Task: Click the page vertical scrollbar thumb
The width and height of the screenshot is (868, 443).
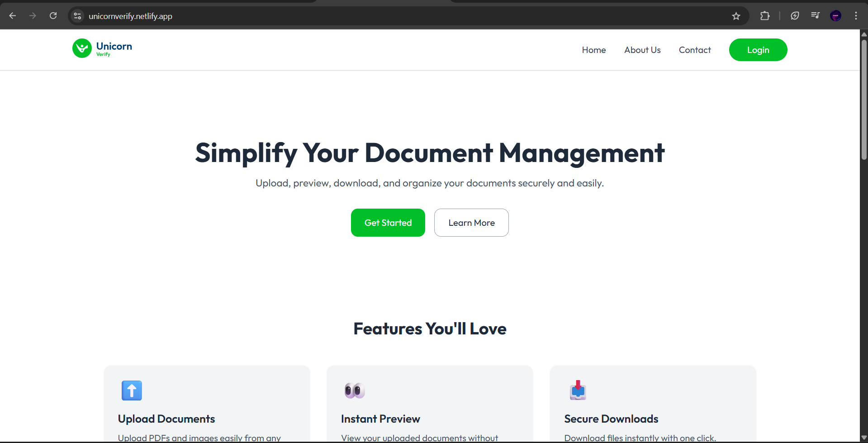Action: [864, 100]
